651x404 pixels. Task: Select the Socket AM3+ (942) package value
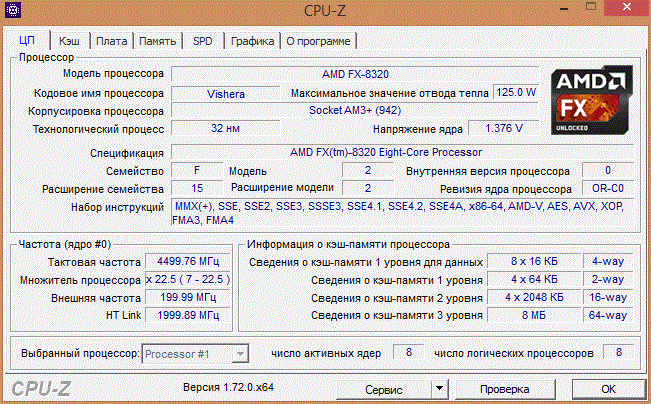(x=355, y=110)
